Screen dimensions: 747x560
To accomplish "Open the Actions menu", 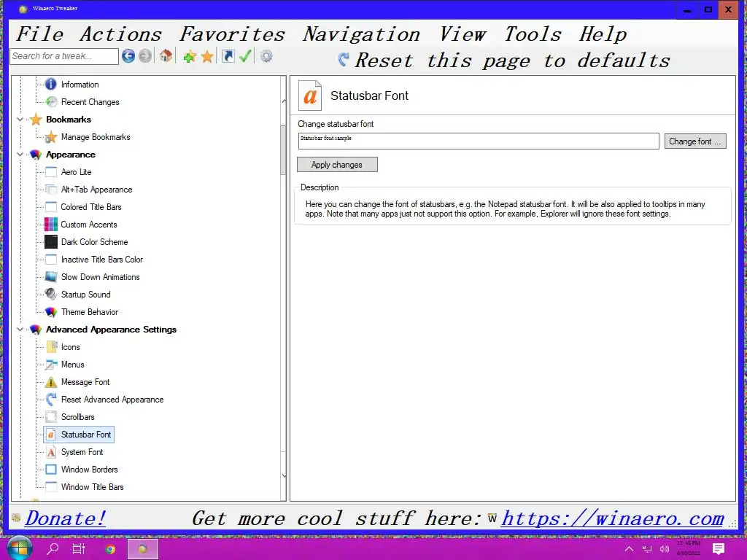I will coord(121,34).
